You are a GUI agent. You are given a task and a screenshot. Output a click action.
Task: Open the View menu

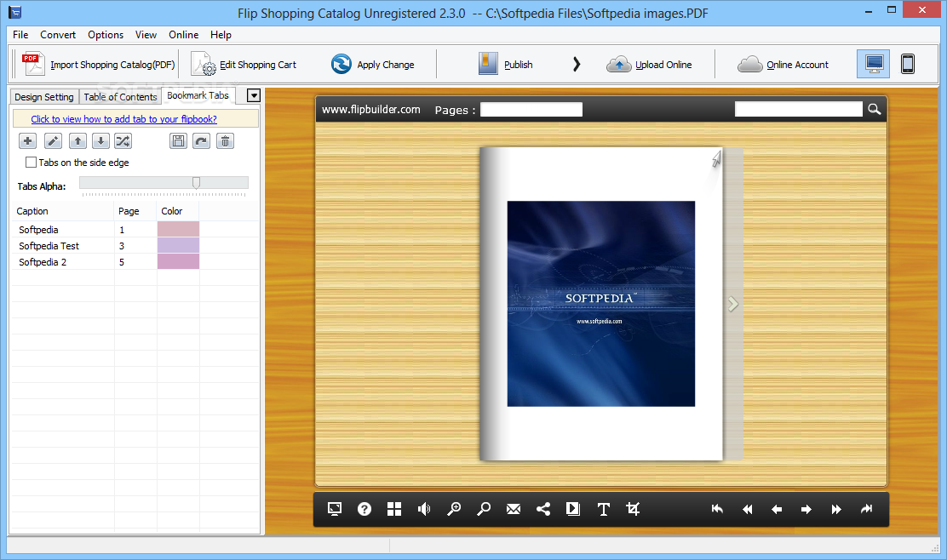(x=146, y=35)
